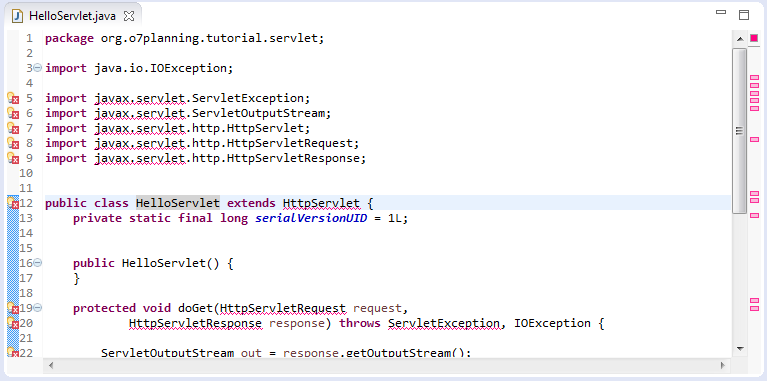
Task: Click vertical scrollbar up arrow
Action: tap(740, 39)
